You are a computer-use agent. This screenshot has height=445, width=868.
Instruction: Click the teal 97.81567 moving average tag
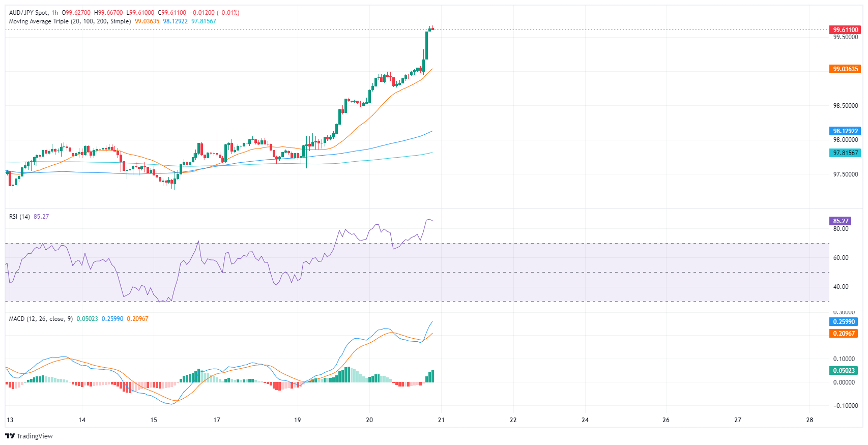(845, 153)
